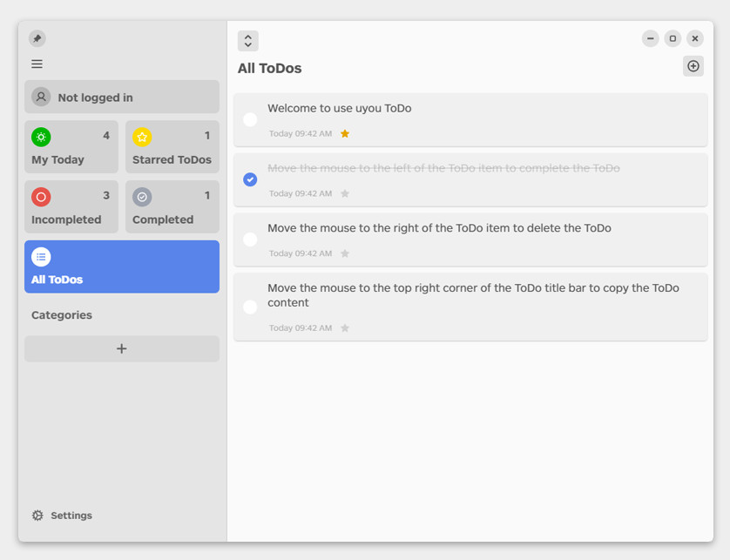730x560 pixels.
Task: Complete the Welcome to use uyou ToDo item
Action: click(x=250, y=119)
